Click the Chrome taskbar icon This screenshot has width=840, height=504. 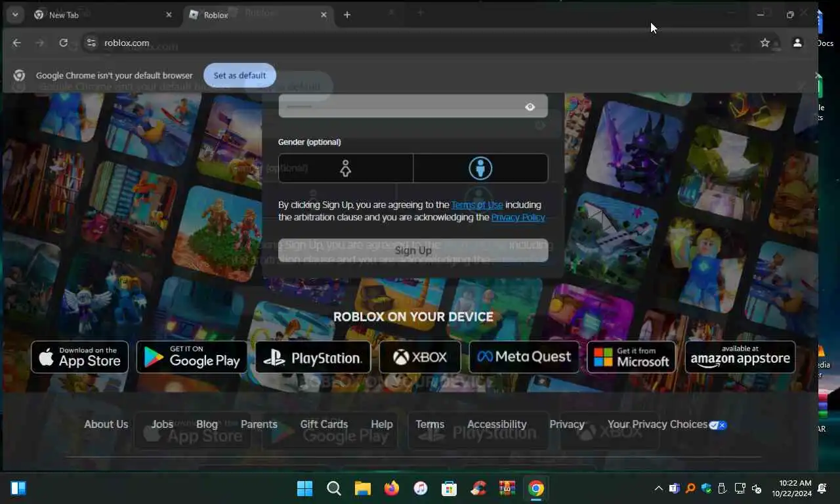(x=536, y=488)
